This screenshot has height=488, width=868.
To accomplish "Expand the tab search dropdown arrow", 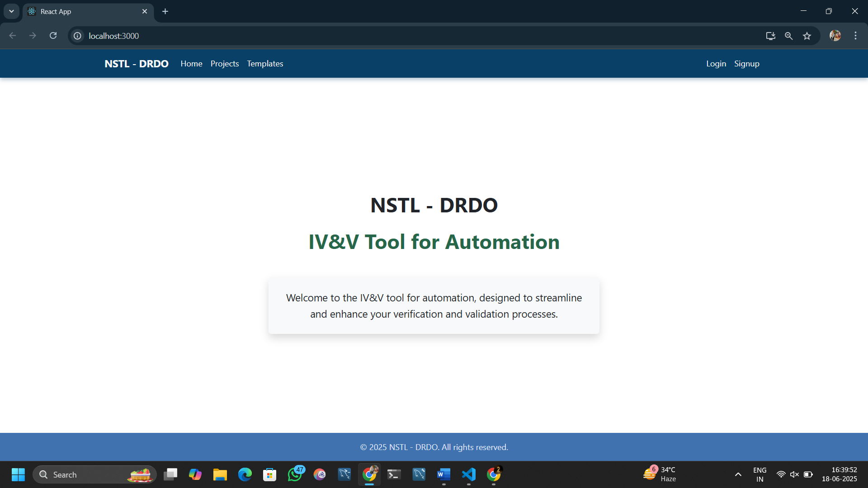I will click(11, 11).
